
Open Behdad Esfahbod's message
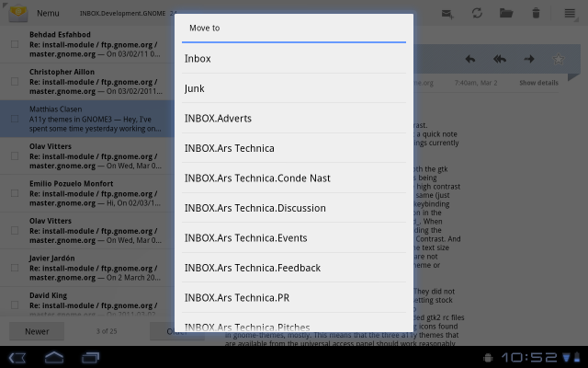click(87, 44)
